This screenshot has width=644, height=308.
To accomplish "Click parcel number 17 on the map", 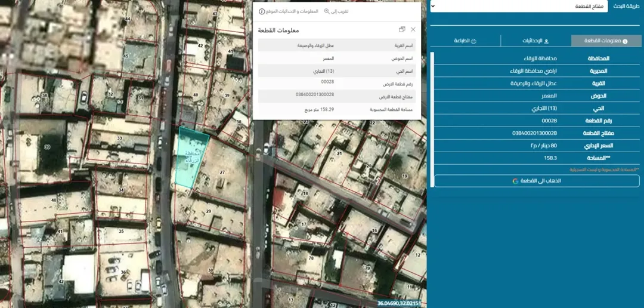I will tap(304, 224).
